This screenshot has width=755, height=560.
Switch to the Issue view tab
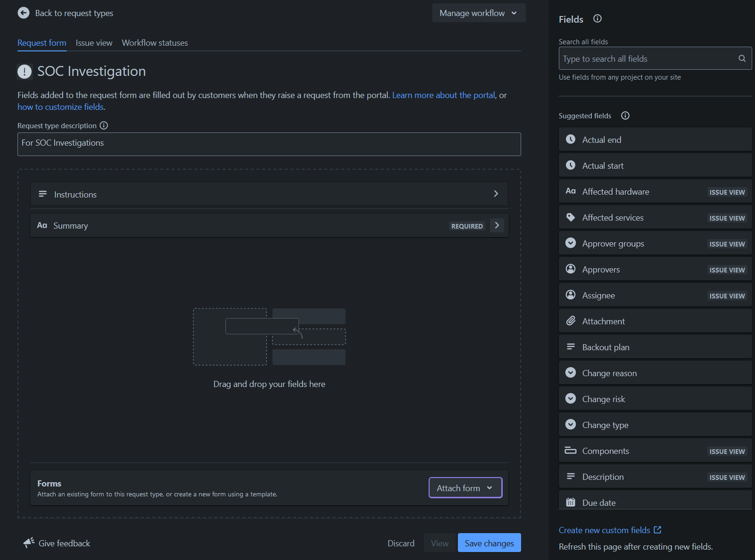[94, 43]
